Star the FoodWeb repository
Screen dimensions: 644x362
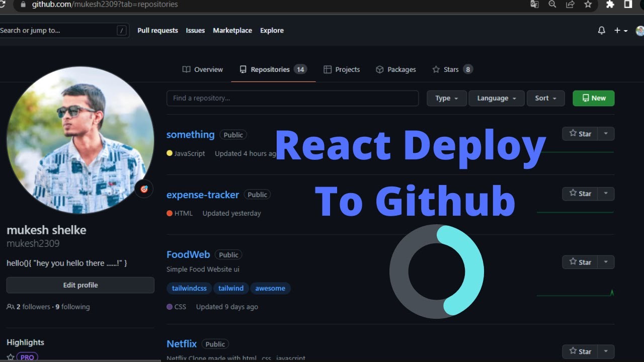coord(580,262)
